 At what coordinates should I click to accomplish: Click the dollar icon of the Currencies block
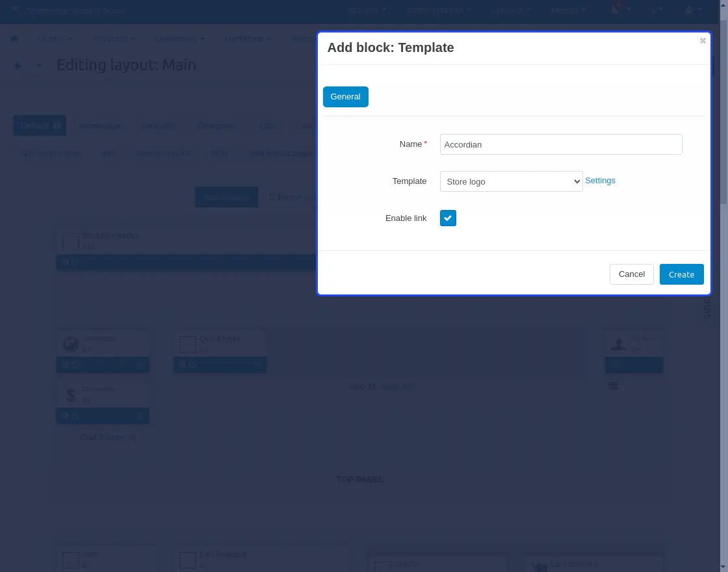pyautogui.click(x=71, y=395)
